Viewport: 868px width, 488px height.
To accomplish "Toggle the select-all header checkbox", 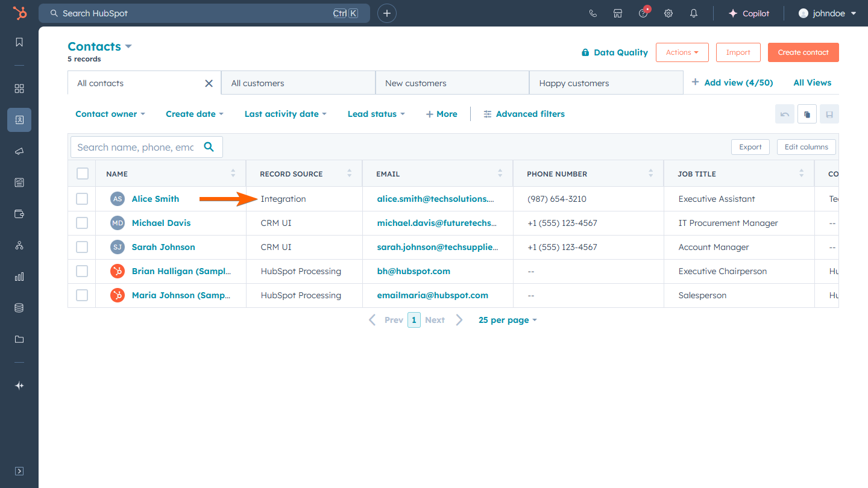I will click(x=83, y=174).
